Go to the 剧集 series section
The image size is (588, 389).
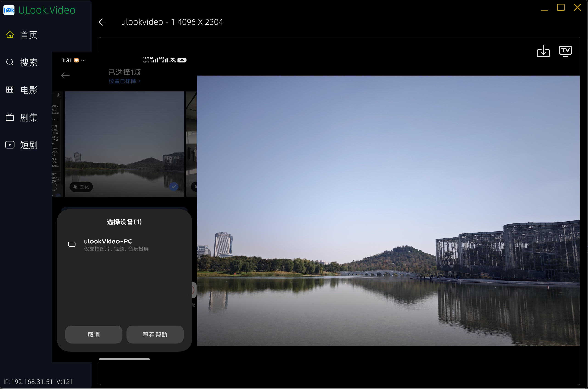point(22,117)
